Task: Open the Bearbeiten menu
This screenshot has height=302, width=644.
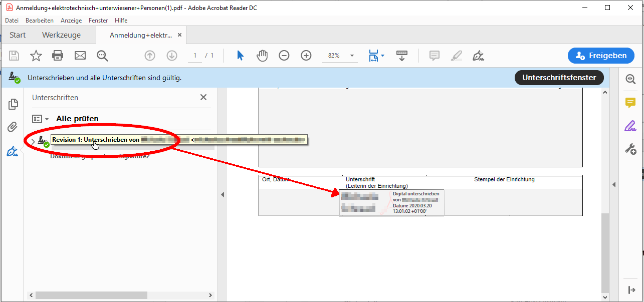Action: click(40, 21)
